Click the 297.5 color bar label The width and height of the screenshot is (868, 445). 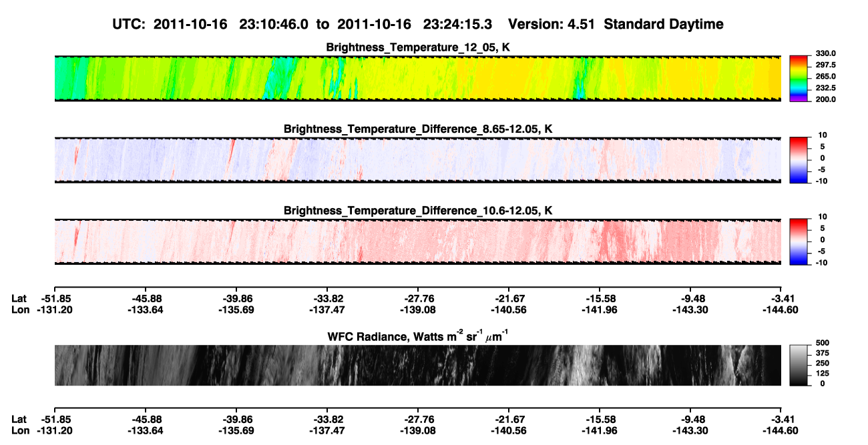[x=827, y=65]
